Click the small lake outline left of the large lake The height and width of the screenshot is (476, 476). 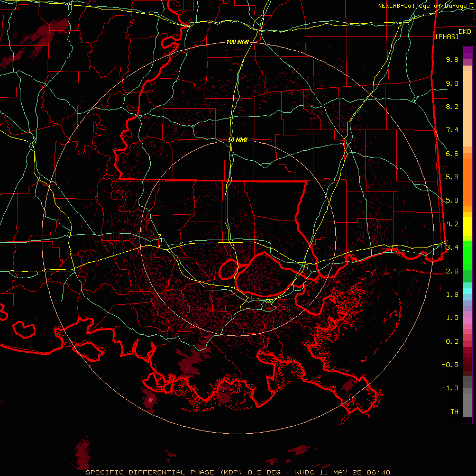click(x=228, y=269)
